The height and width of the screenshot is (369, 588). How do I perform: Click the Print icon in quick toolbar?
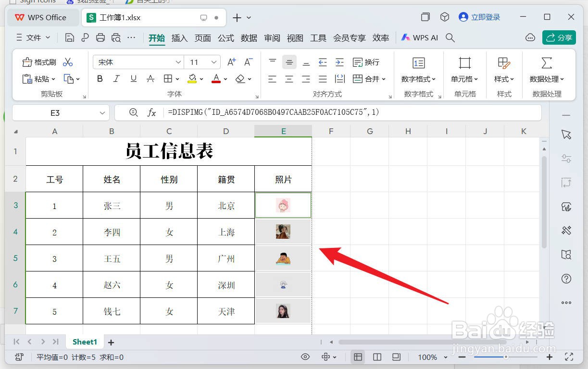[x=100, y=37]
